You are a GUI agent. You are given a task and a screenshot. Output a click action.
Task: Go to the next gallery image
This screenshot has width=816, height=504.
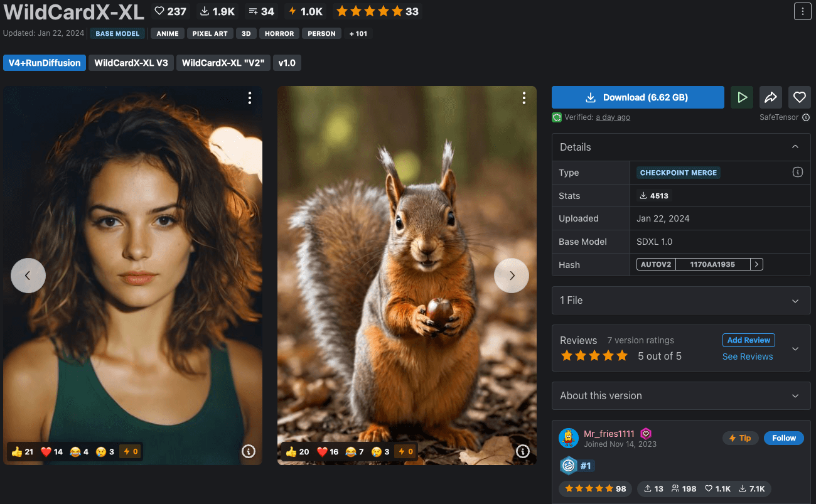(x=512, y=276)
